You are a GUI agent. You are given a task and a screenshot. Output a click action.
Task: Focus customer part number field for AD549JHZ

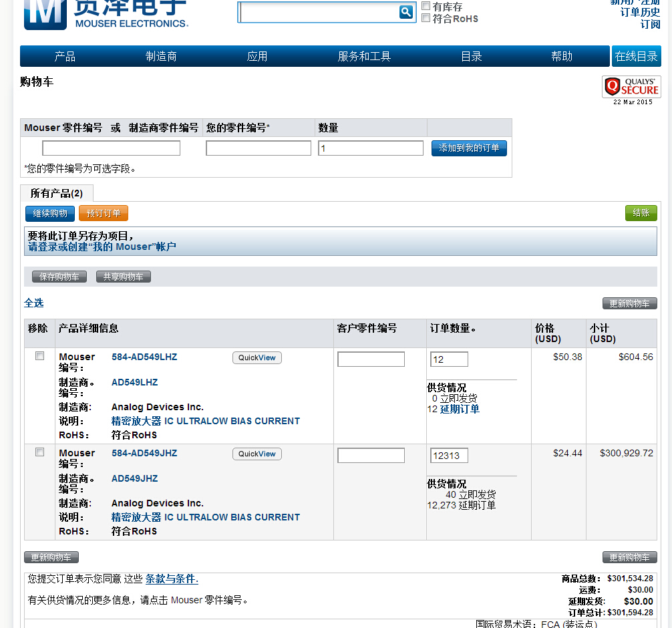[371, 455]
